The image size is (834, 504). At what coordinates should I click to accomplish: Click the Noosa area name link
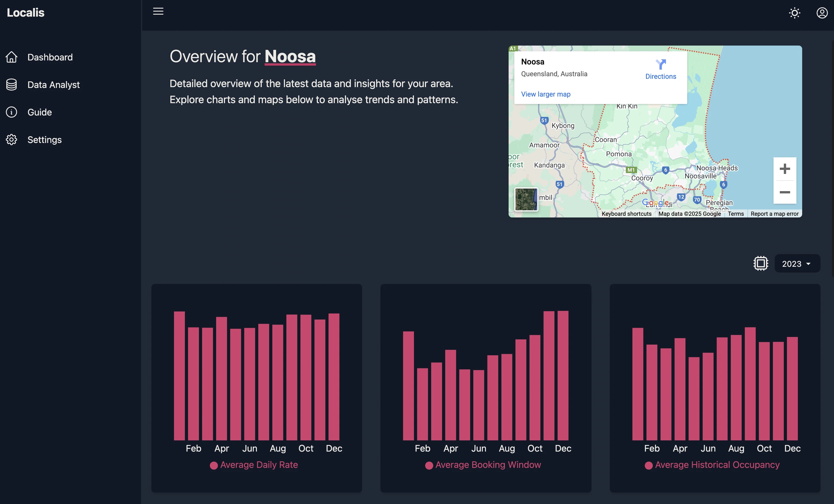(290, 56)
